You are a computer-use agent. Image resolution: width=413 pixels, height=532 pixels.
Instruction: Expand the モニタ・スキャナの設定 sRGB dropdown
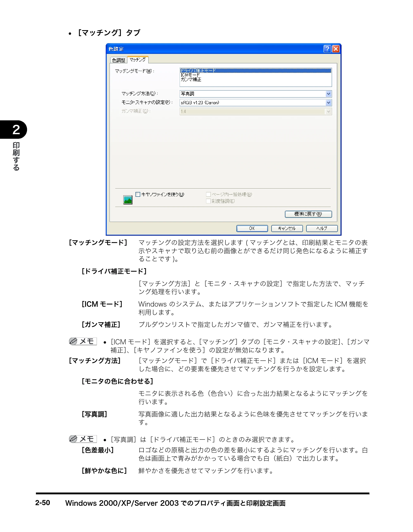[256, 103]
